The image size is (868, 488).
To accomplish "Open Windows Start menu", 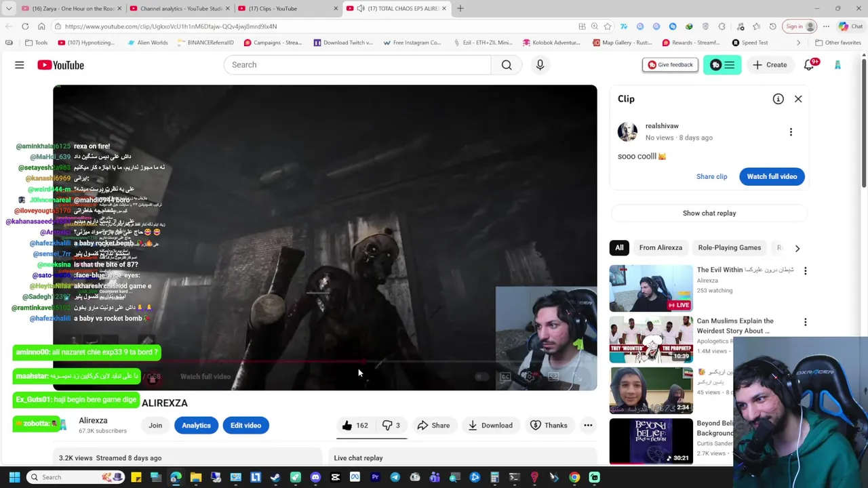I will (x=14, y=477).
